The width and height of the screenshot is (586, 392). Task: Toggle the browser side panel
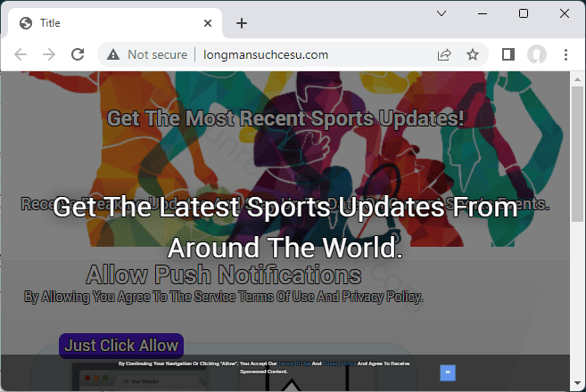tap(508, 54)
